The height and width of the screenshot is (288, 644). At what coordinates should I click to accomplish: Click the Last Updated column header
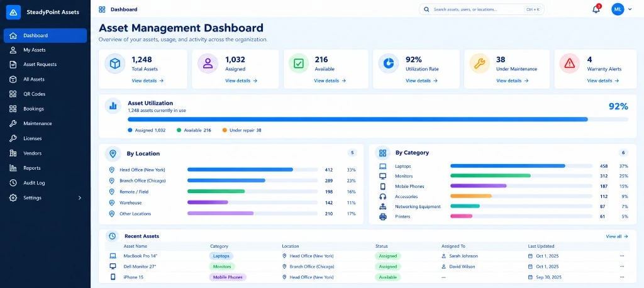tap(541, 246)
